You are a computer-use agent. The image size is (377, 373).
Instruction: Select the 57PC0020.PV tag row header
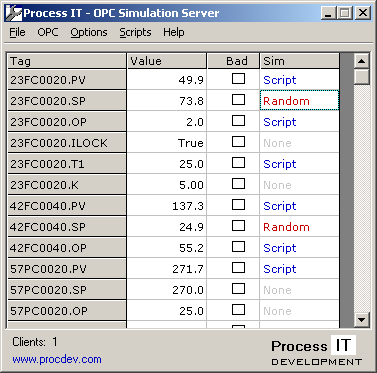[67, 268]
